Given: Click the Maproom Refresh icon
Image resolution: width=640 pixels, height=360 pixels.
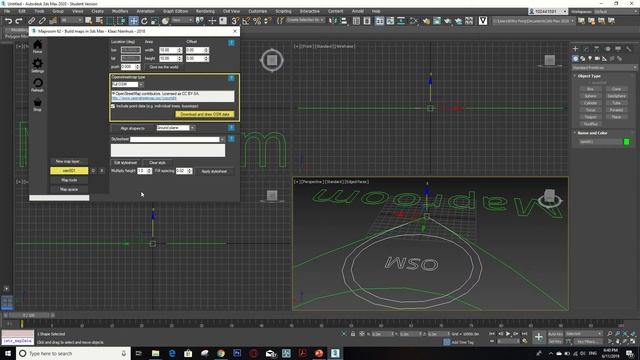Looking at the screenshot, I should click(38, 85).
